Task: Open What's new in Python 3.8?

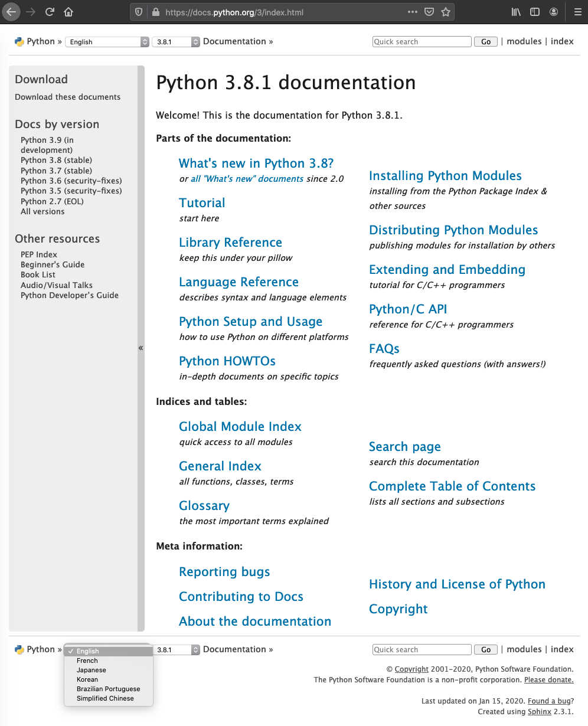Action: (x=256, y=163)
